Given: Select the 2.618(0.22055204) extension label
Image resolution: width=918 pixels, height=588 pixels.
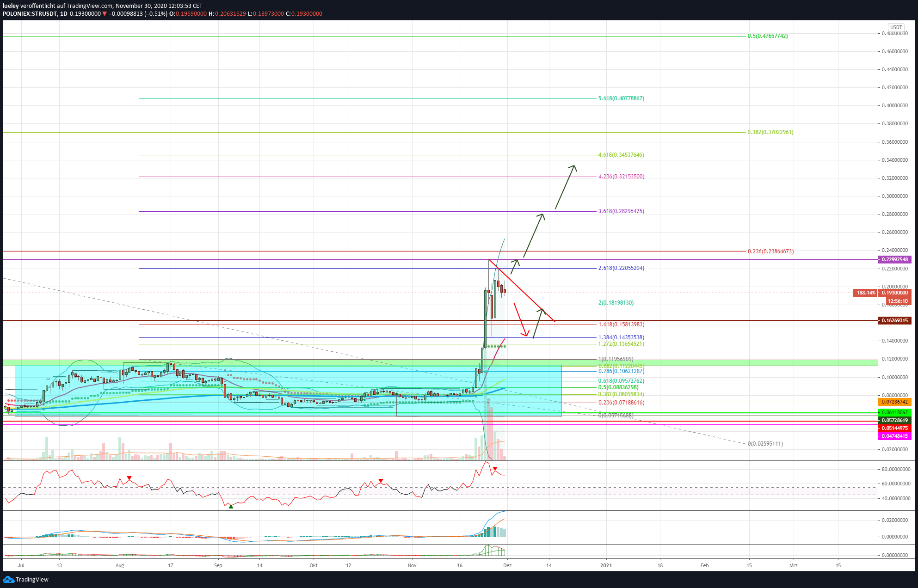Looking at the screenshot, I should [621, 268].
